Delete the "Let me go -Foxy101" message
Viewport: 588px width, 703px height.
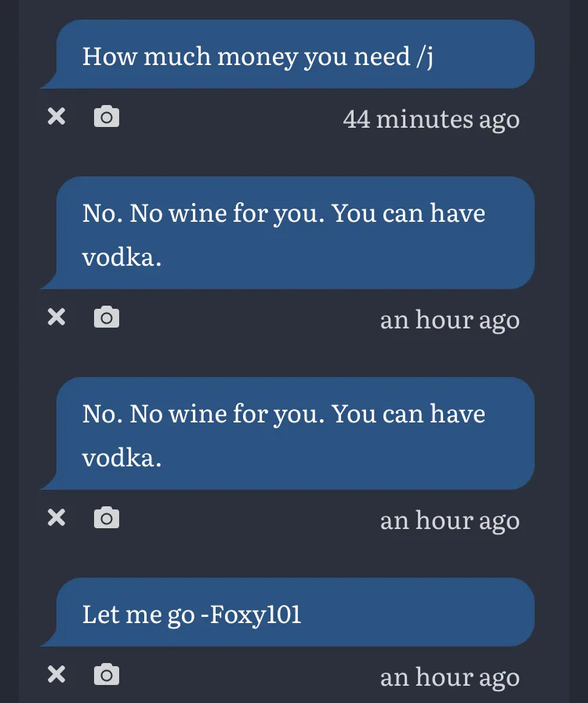(56, 674)
